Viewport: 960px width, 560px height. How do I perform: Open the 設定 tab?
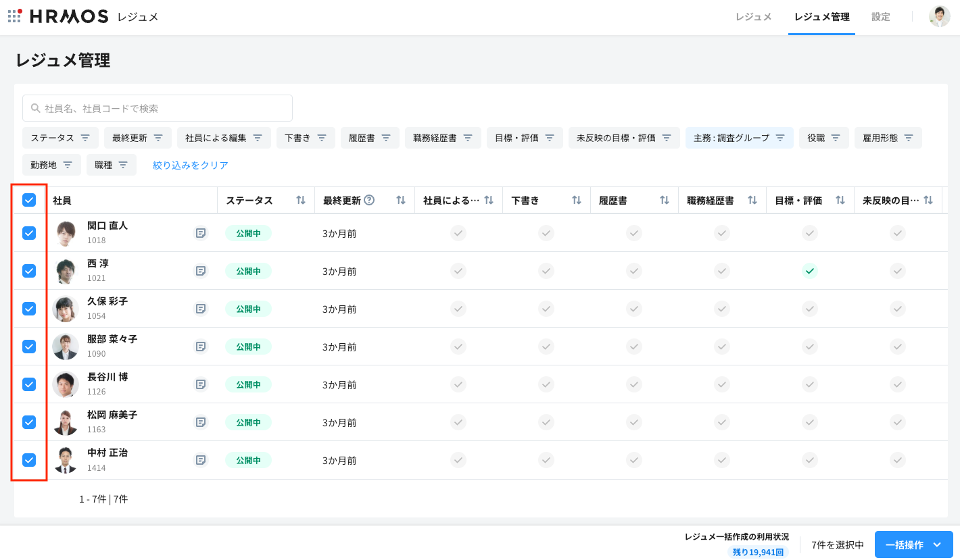pos(880,17)
